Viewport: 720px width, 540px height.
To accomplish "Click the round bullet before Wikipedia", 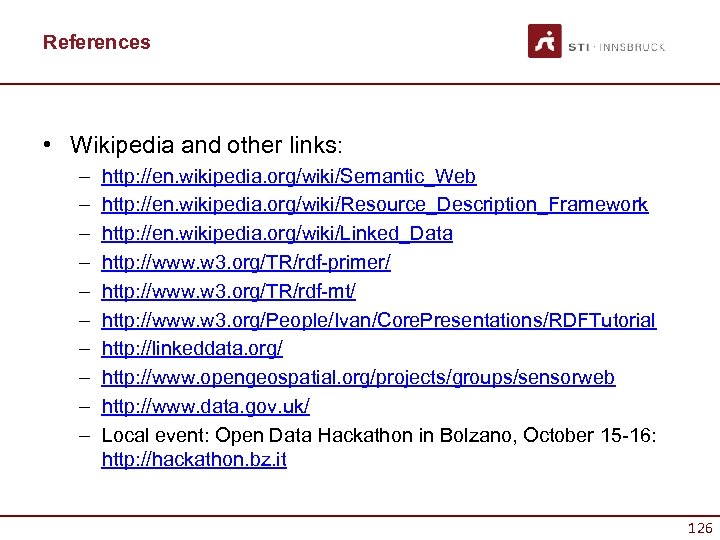I will point(48,145).
